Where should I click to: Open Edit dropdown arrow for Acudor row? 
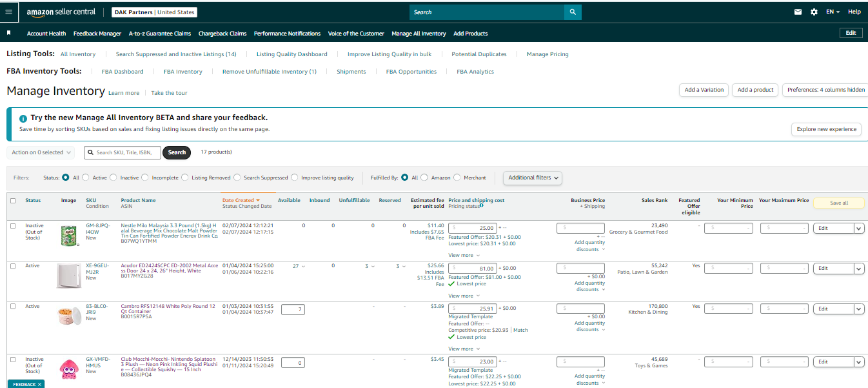(858, 269)
